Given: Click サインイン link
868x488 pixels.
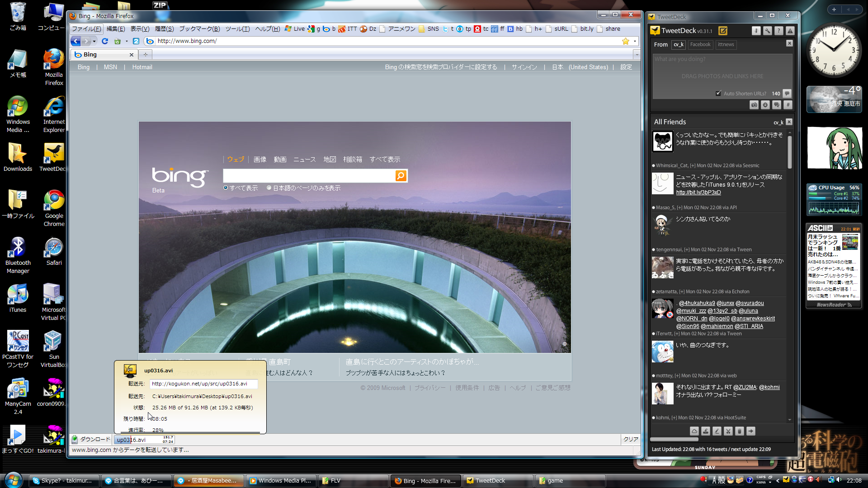Looking at the screenshot, I should click(x=524, y=67).
